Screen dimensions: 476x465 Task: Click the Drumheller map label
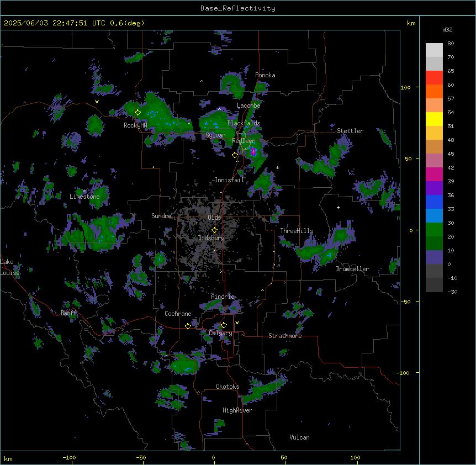(x=352, y=269)
